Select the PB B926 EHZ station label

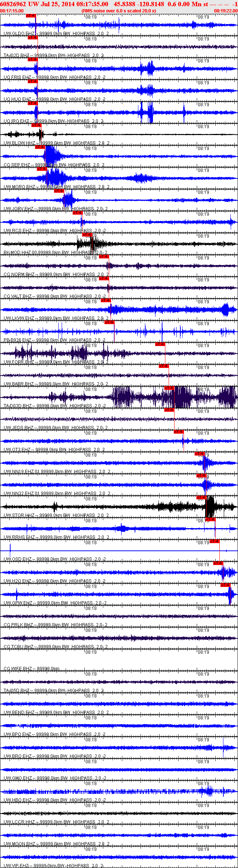(x=18, y=340)
